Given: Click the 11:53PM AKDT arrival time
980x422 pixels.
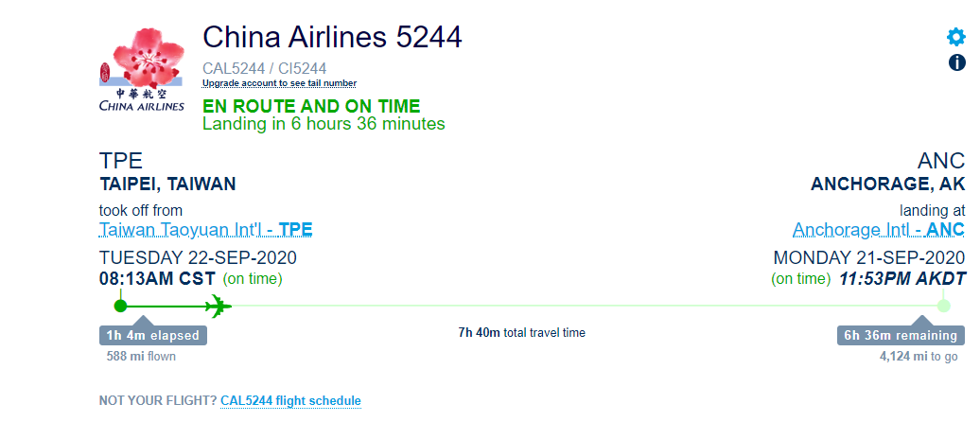Looking at the screenshot, I should point(902,279).
